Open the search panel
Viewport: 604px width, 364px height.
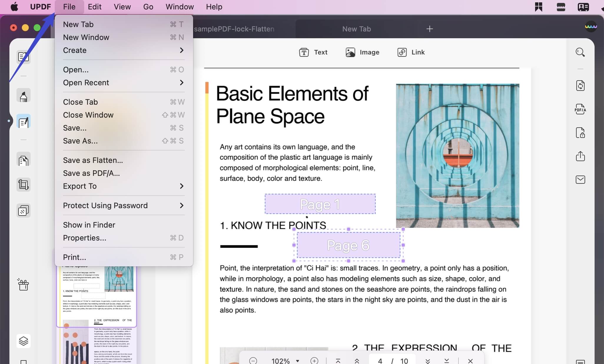click(580, 52)
